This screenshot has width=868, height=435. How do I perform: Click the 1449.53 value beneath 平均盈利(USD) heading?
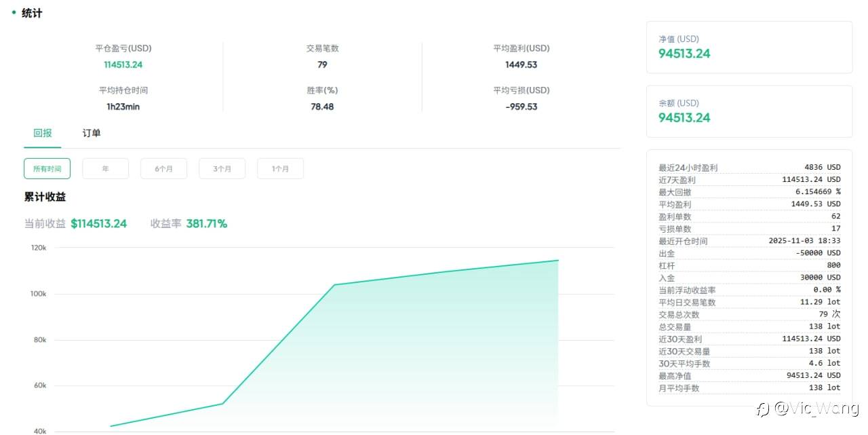[521, 64]
